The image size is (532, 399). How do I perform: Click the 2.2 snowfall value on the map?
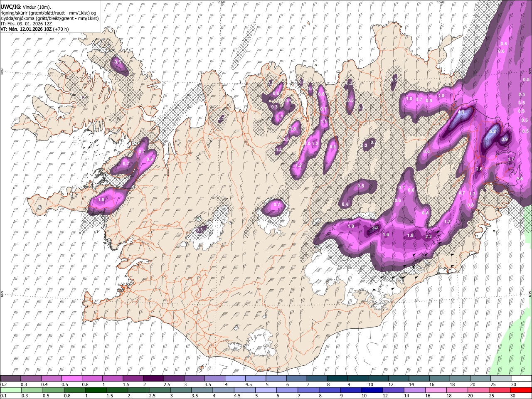coord(429,236)
